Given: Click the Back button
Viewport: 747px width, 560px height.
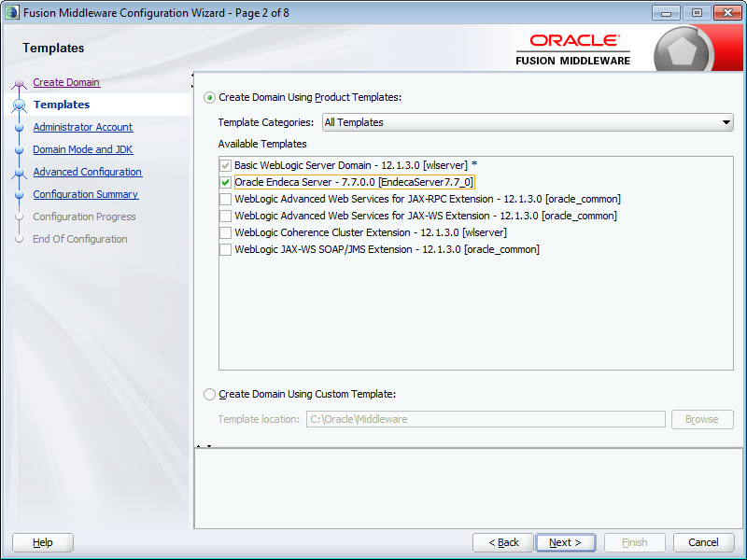Looking at the screenshot, I should pos(503,542).
